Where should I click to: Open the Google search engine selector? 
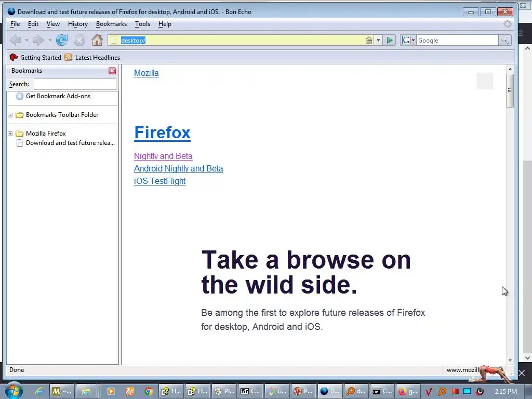pos(408,41)
